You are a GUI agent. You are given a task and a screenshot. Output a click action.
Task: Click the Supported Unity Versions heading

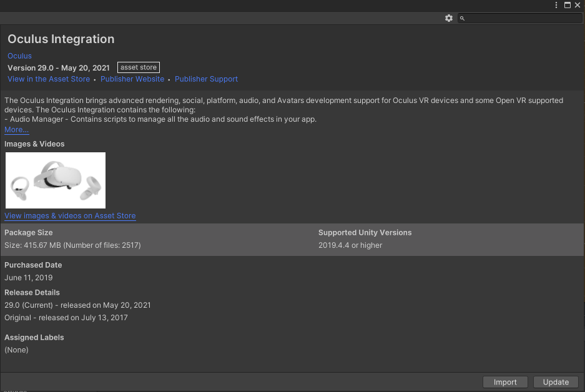(365, 232)
